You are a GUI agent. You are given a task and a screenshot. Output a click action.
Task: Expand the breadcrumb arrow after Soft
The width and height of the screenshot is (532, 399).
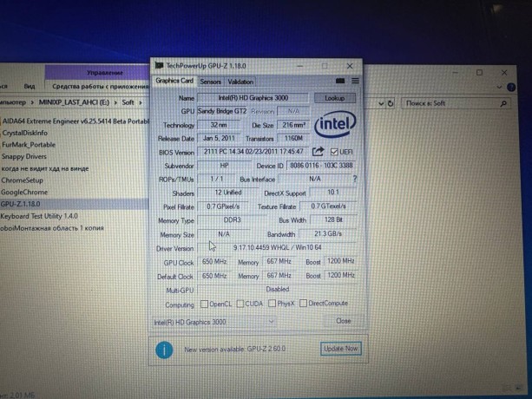pyautogui.click(x=140, y=102)
